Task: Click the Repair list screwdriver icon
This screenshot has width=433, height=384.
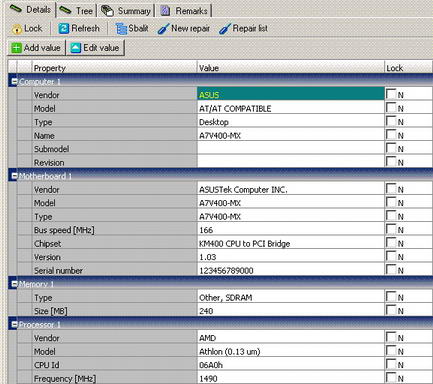Action: click(x=225, y=29)
